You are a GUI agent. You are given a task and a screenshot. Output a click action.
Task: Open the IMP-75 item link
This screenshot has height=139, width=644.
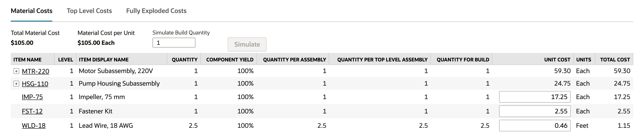pyautogui.click(x=32, y=97)
